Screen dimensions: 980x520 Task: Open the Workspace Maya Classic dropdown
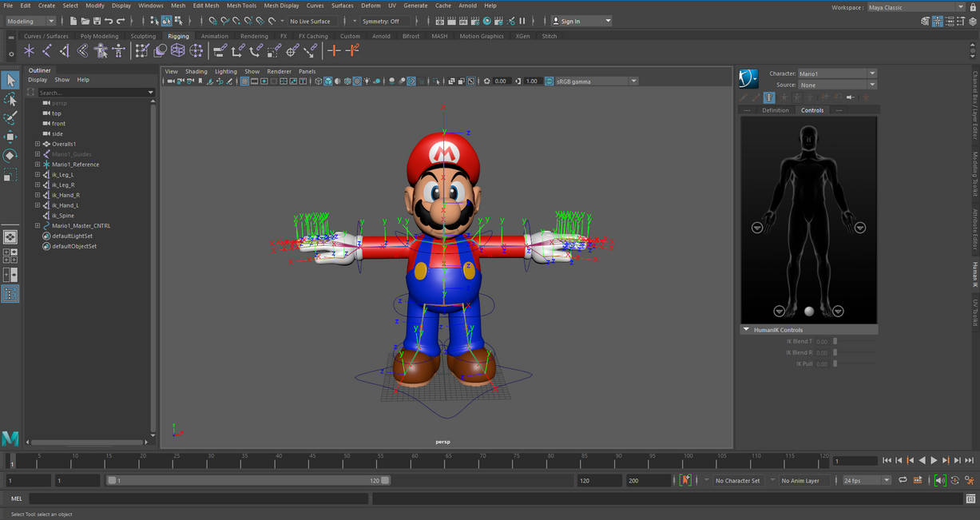pyautogui.click(x=916, y=7)
